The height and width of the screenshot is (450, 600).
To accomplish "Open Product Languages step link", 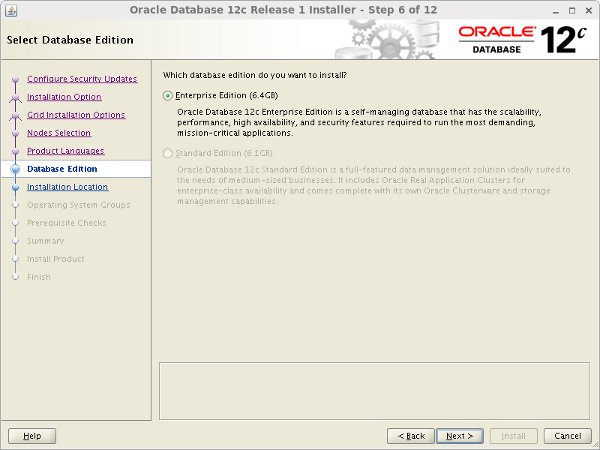I will [66, 151].
